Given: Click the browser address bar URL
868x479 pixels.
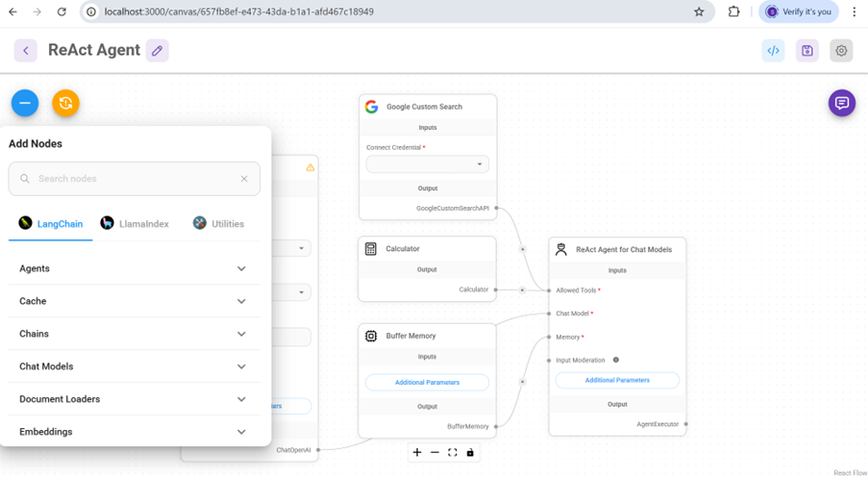Looking at the screenshot, I should 238,12.
